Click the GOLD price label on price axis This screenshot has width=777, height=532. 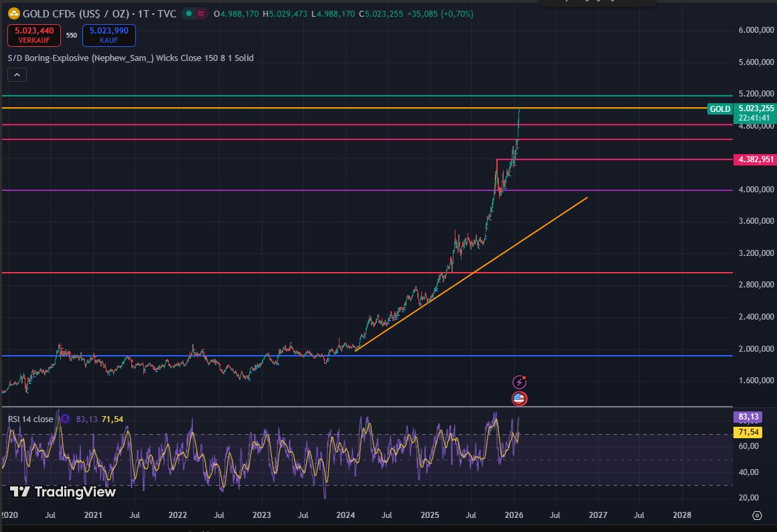coord(720,109)
